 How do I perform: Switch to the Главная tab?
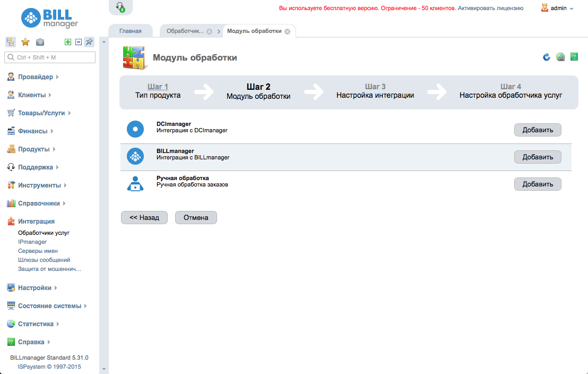point(131,31)
